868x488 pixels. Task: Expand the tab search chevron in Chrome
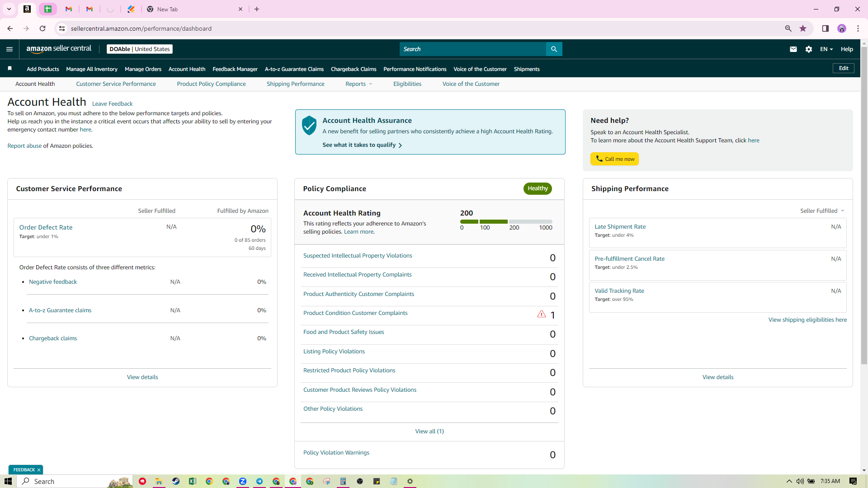coord(9,9)
